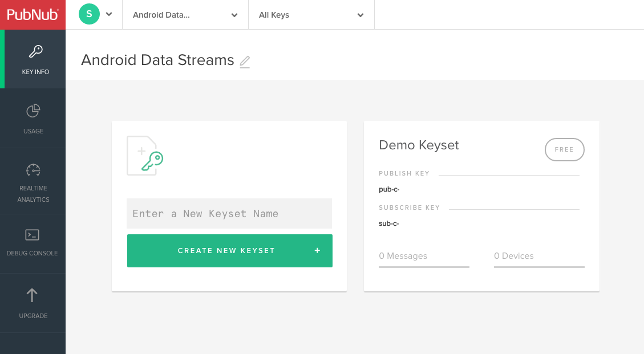
Task: Select the USAGE sidebar label
Action: 33,131
